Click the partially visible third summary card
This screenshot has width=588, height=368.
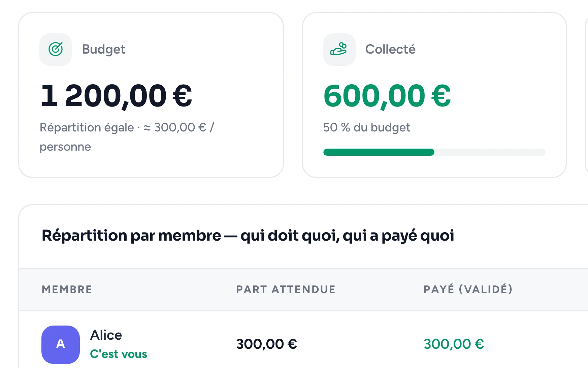[587, 95]
